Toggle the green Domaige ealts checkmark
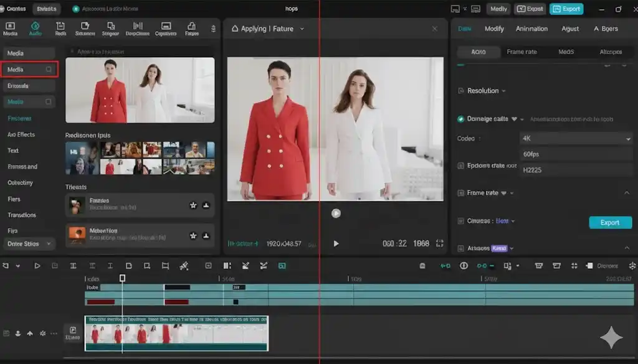 (x=461, y=119)
